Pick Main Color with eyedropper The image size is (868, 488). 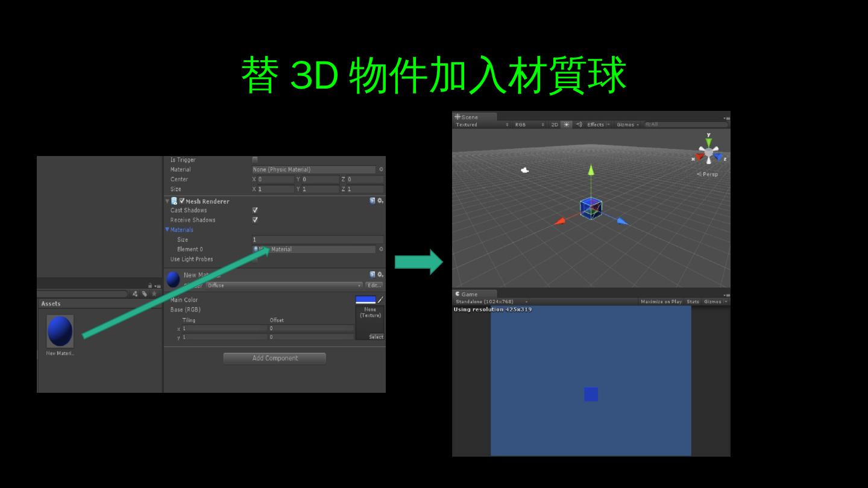pyautogui.click(x=380, y=299)
